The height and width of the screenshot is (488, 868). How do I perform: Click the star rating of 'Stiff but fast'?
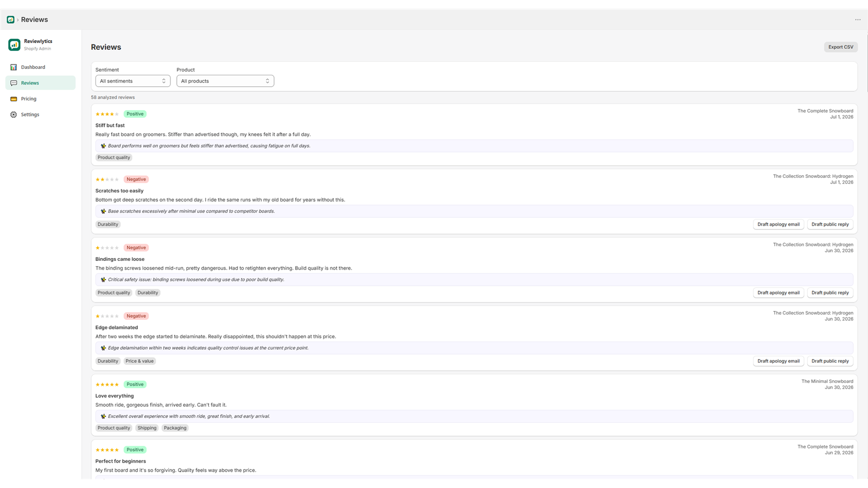click(x=107, y=114)
